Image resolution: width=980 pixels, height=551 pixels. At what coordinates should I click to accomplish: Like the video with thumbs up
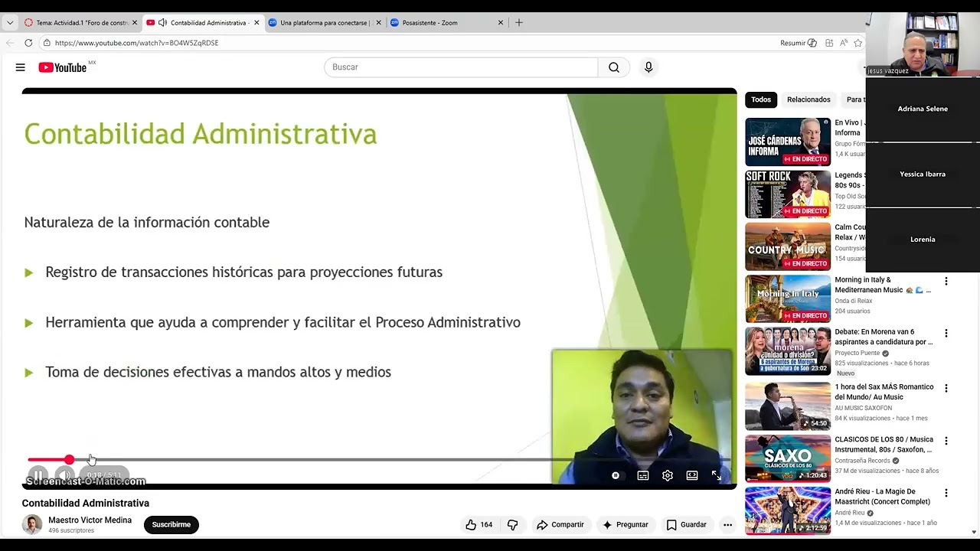click(x=479, y=525)
